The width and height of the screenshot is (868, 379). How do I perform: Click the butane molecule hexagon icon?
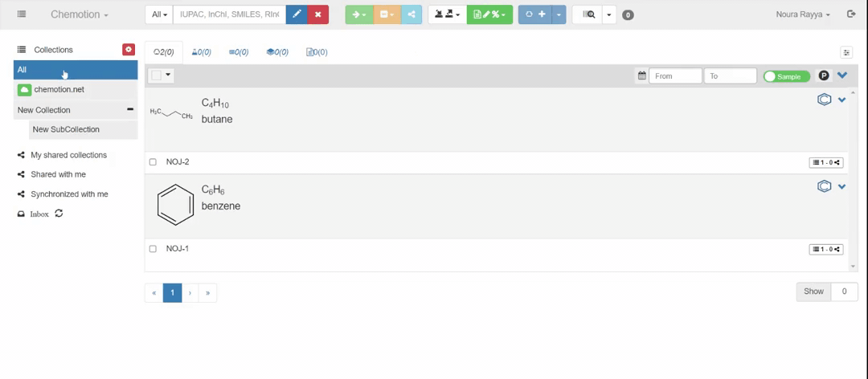824,100
